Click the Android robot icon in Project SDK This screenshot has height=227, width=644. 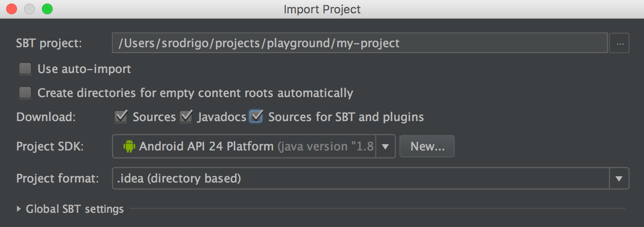point(129,146)
